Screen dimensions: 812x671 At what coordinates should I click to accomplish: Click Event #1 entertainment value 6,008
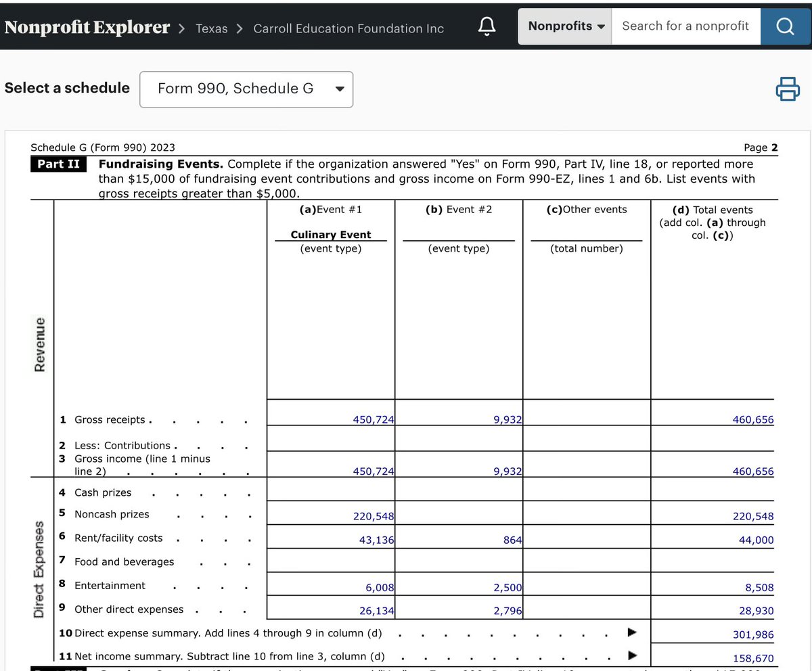point(380,588)
